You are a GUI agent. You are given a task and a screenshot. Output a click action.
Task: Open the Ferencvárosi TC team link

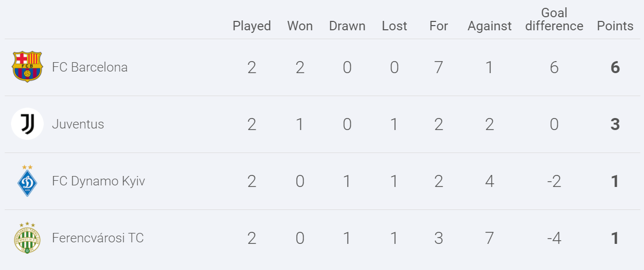click(x=98, y=238)
